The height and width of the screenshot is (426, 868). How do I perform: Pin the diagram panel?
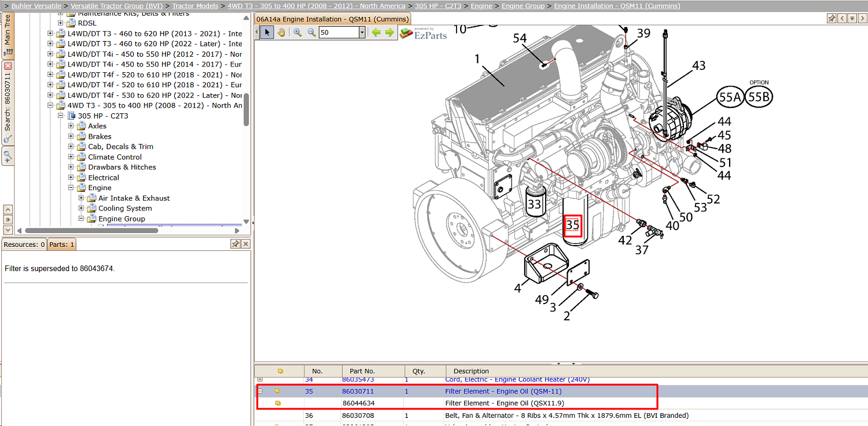click(832, 18)
